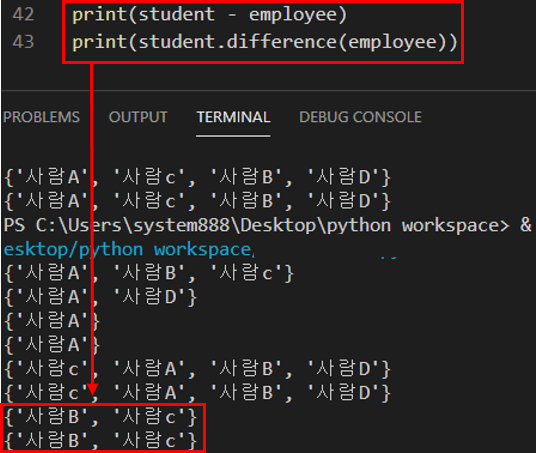Open the DEBUG CONSOLE tab
Image resolution: width=536 pixels, height=453 pixels.
pos(360,117)
